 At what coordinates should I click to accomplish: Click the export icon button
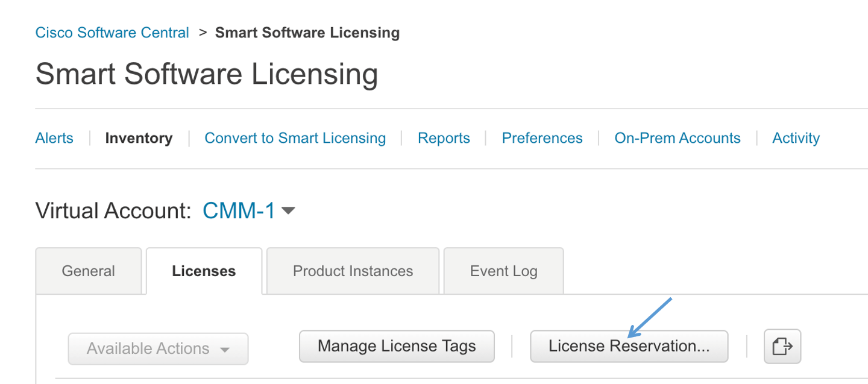(x=782, y=346)
